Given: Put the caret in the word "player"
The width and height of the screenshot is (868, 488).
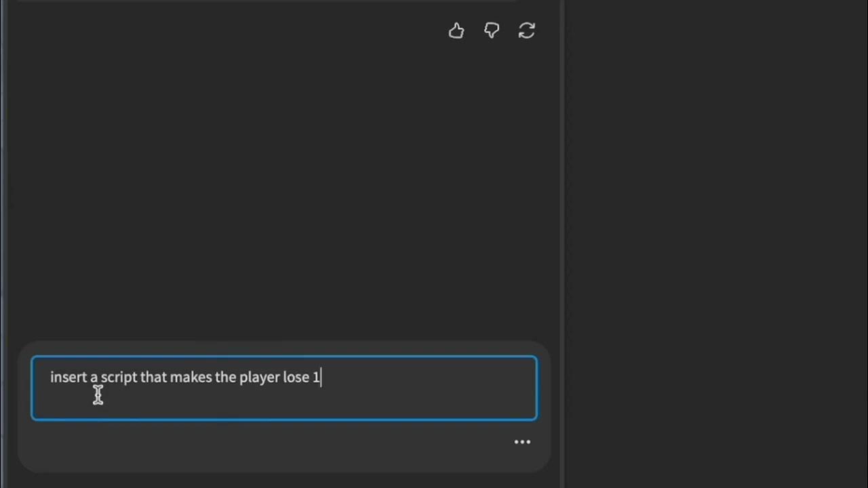Looking at the screenshot, I should pos(259,377).
